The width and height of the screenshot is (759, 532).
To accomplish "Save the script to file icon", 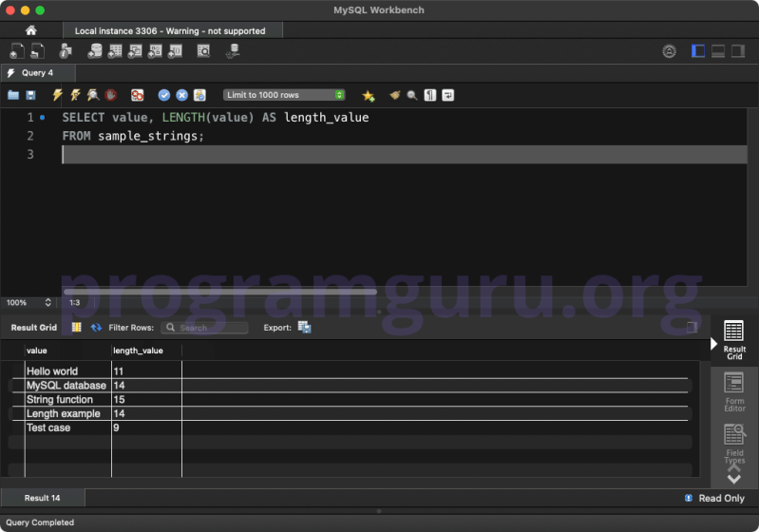I will coord(30,95).
